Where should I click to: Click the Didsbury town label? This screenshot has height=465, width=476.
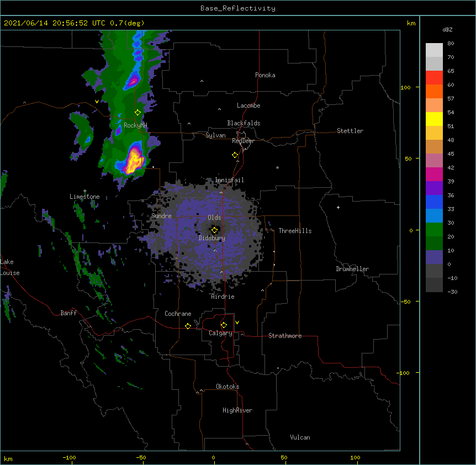pos(211,238)
